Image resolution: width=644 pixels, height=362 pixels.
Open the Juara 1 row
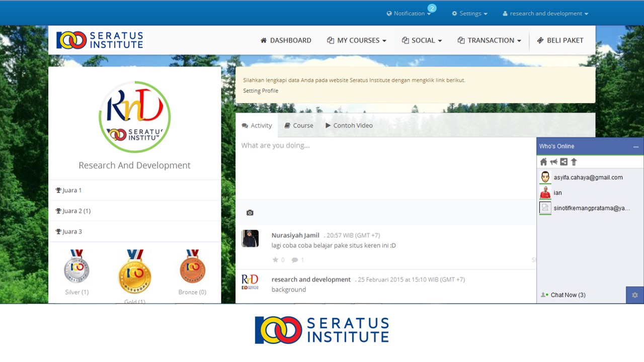point(134,190)
